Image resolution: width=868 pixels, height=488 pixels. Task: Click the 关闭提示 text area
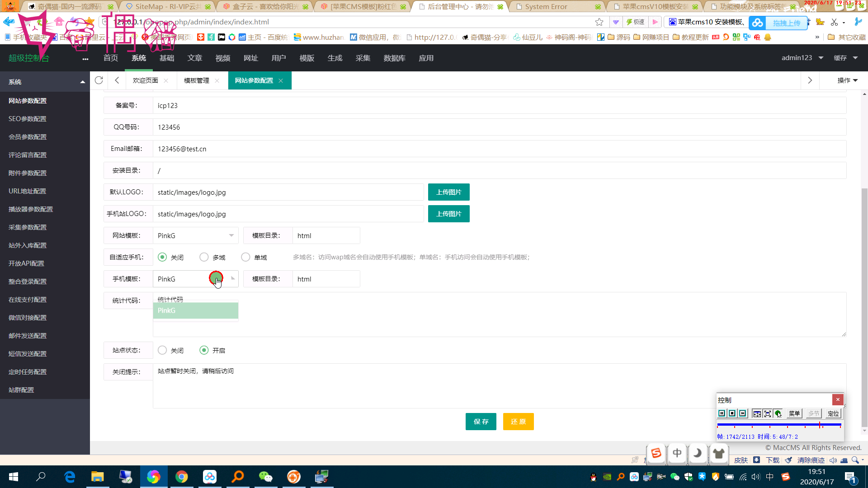(500, 386)
